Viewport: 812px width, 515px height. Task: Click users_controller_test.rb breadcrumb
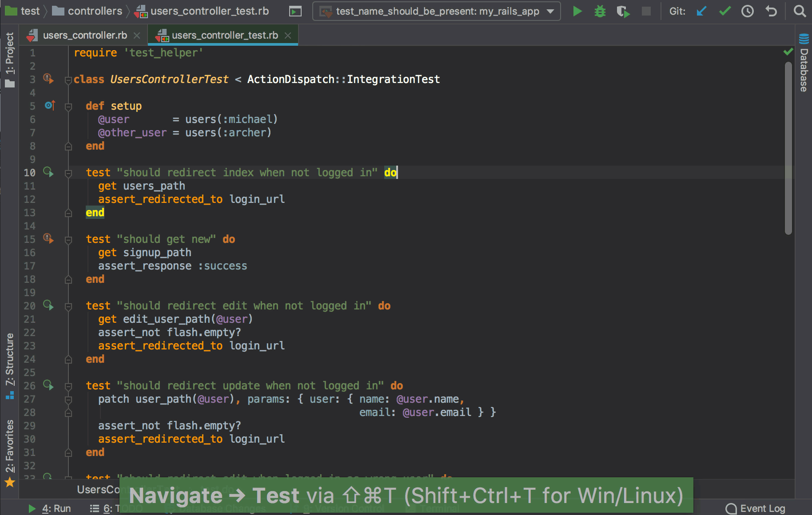click(202, 11)
